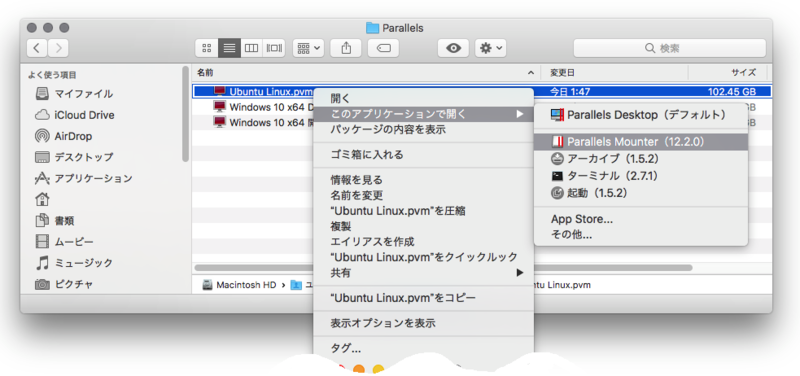The image size is (800, 376).
Task: Open ピクチャ in the sidebar
Action: click(64, 284)
